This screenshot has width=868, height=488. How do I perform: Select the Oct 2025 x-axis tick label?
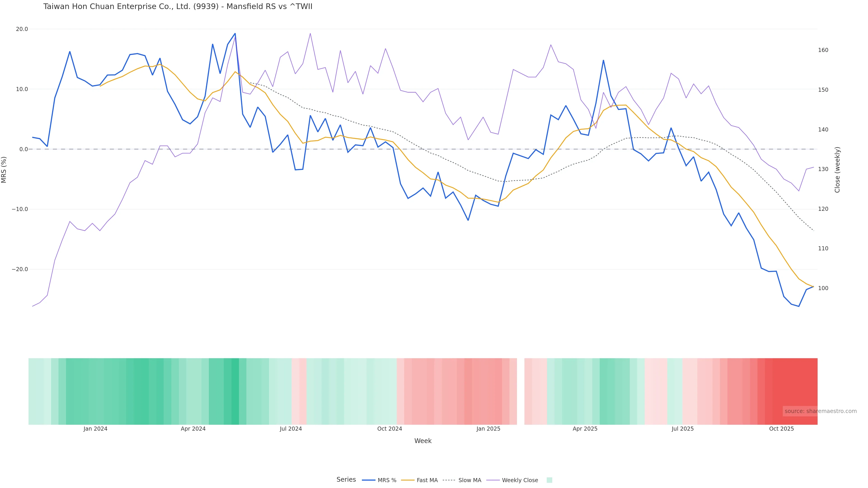pyautogui.click(x=781, y=429)
